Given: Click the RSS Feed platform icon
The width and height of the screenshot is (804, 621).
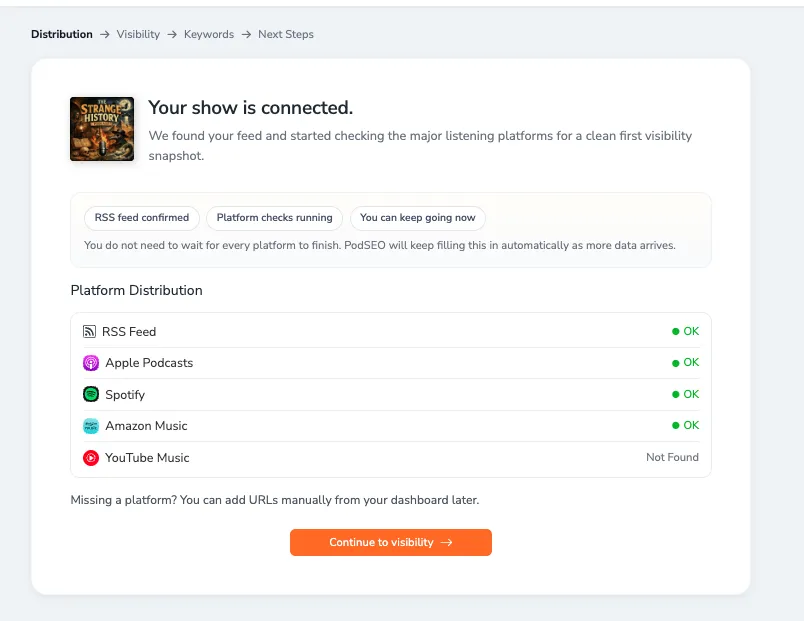Looking at the screenshot, I should [x=91, y=331].
